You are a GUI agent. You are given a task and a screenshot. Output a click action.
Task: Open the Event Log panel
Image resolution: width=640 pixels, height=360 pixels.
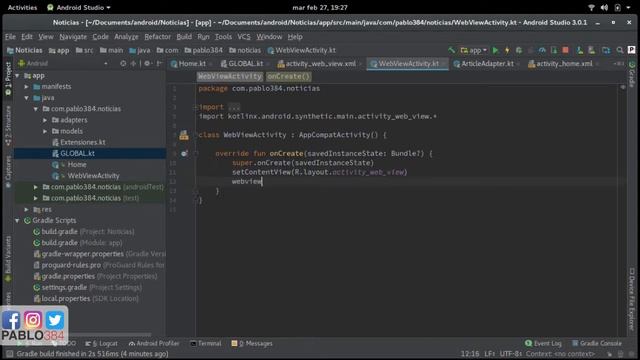pos(544,344)
